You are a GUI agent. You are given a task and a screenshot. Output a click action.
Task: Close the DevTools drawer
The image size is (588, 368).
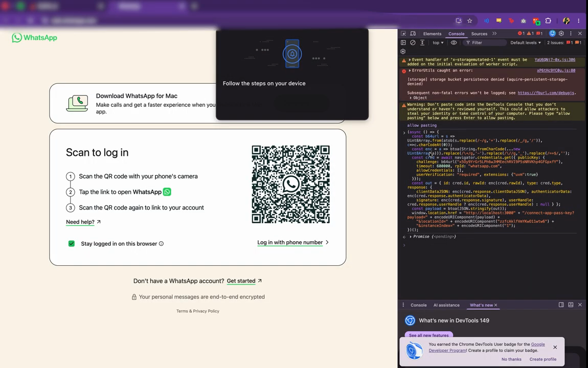580,305
